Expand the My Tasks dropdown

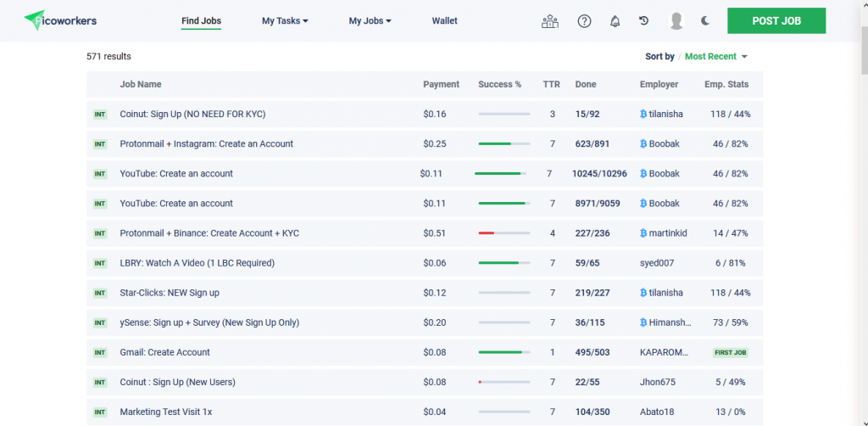(x=285, y=20)
